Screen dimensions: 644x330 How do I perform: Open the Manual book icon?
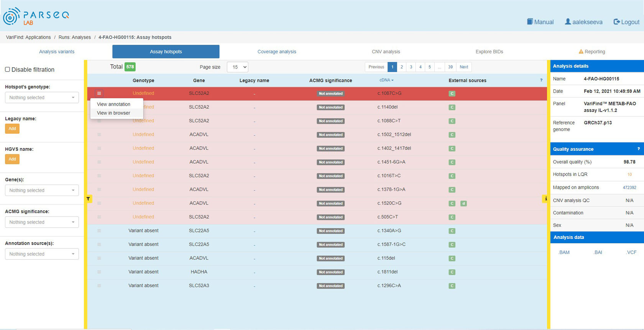click(x=530, y=22)
